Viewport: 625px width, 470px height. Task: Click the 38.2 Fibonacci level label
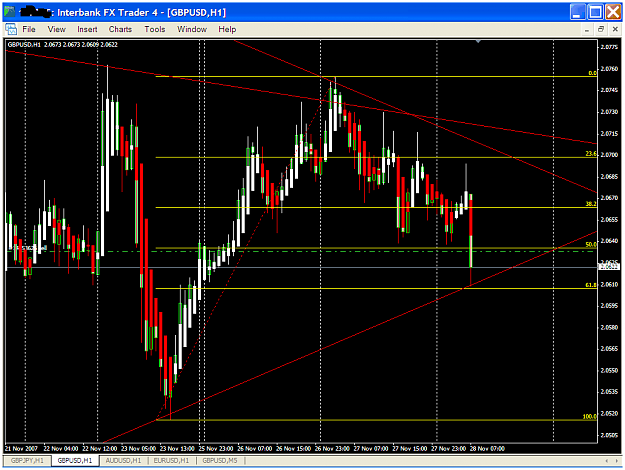coord(591,204)
